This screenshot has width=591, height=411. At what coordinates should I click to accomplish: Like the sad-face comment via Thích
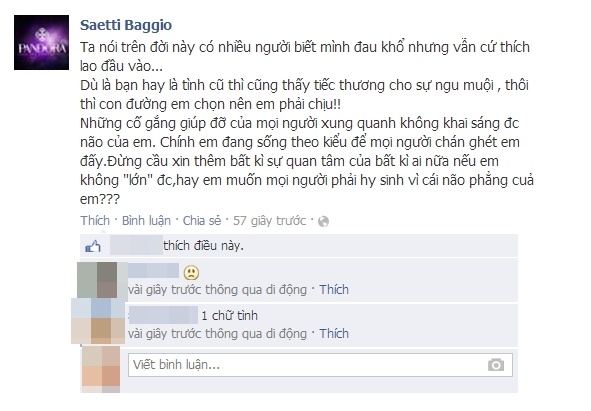point(334,290)
